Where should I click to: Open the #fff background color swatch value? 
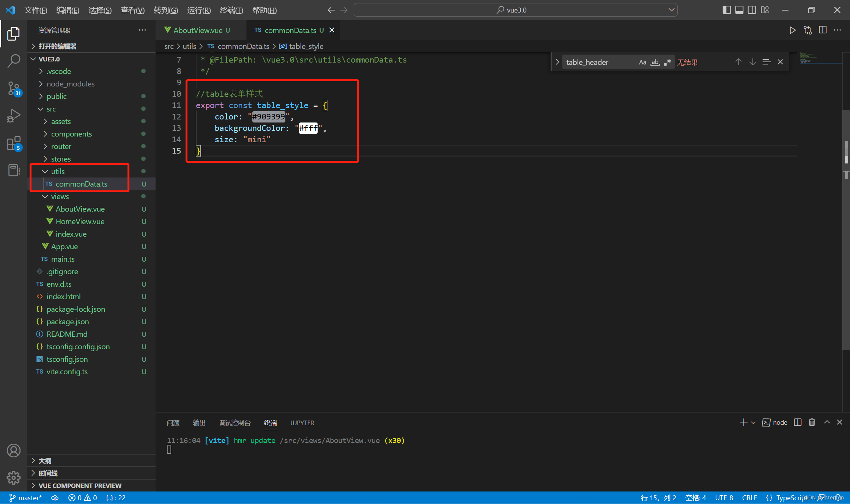pyautogui.click(x=309, y=128)
